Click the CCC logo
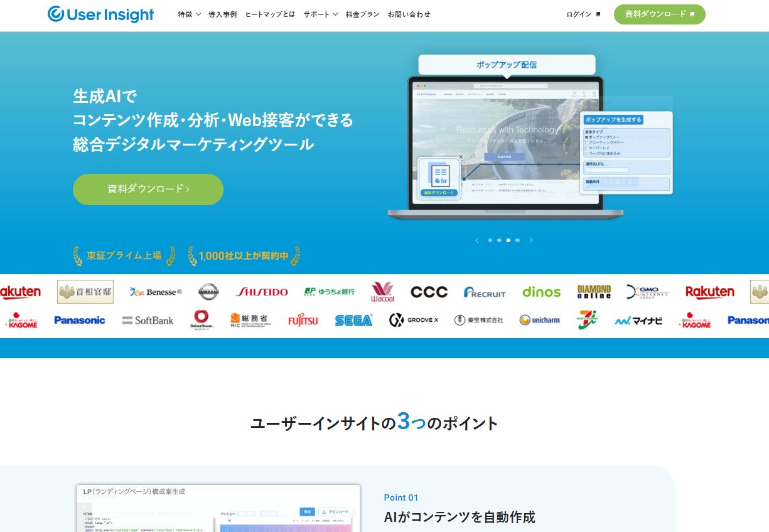This screenshot has height=532, width=769. pos(429,292)
